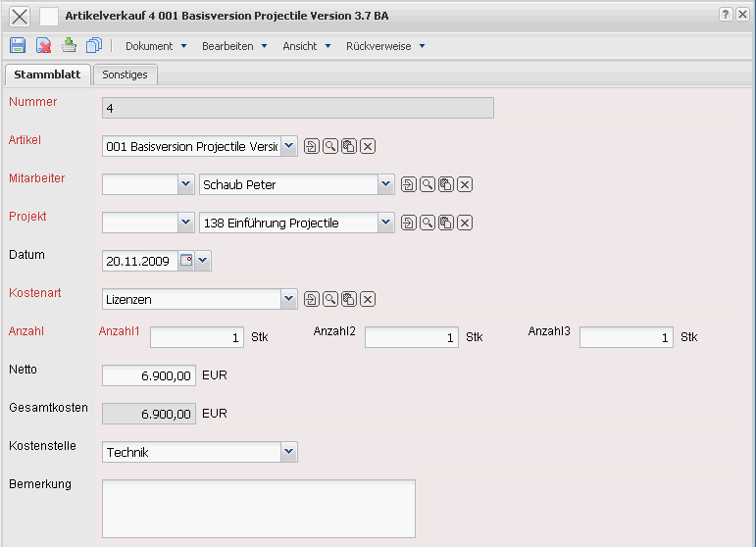This screenshot has width=756, height=547.
Task: Click the paste icon in Kostenart row
Action: (x=349, y=299)
